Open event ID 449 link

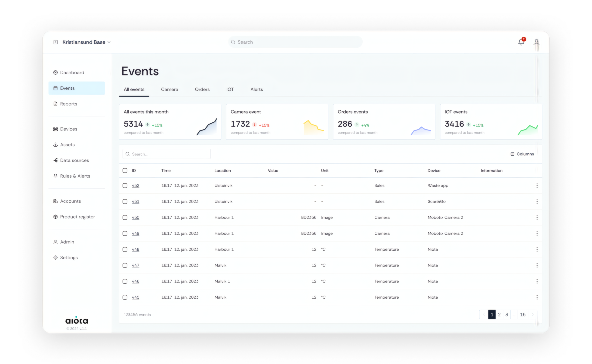(136, 233)
